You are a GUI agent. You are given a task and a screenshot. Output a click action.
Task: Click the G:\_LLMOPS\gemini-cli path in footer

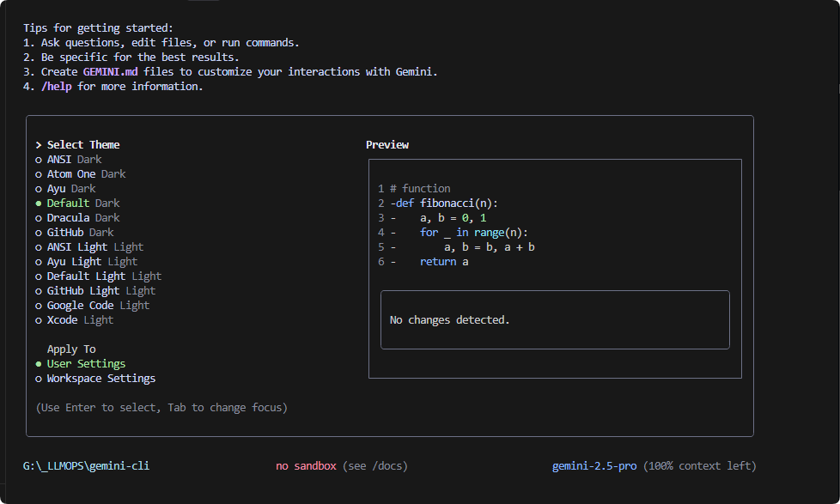pos(86,466)
